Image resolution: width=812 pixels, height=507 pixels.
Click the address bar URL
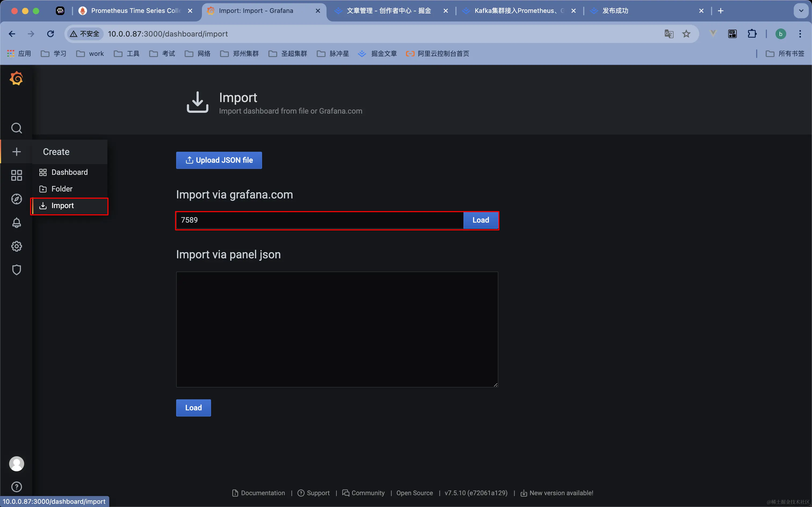168,34
